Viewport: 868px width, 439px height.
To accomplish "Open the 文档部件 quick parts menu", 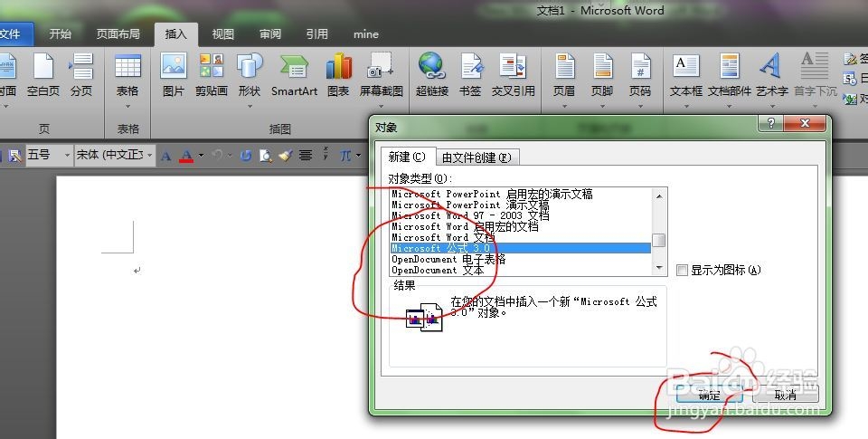I will click(730, 80).
